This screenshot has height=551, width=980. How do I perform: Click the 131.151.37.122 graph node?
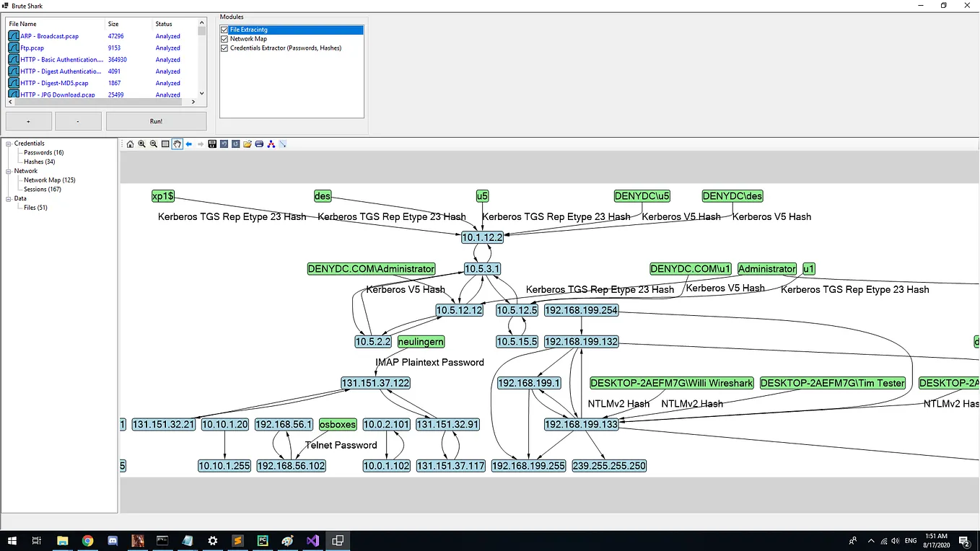(376, 383)
